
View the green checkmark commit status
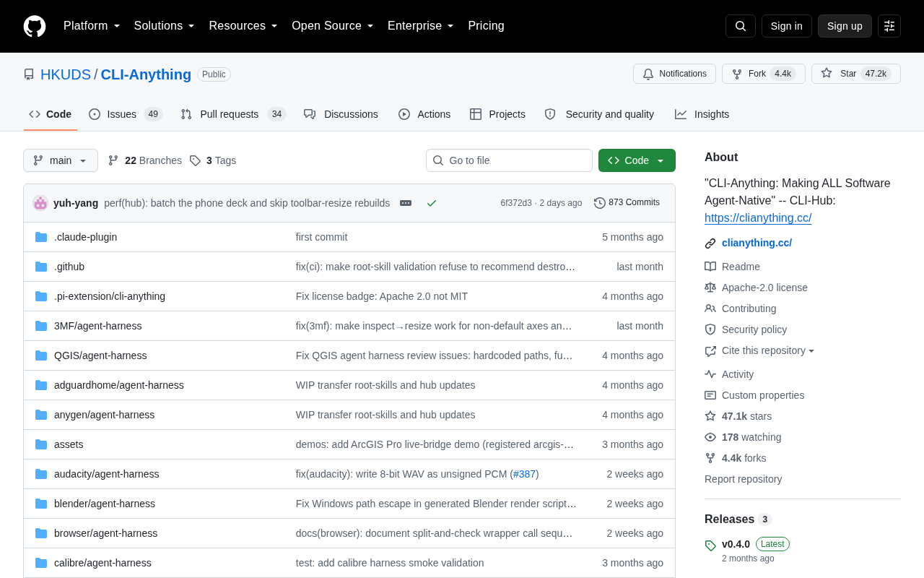coord(432,203)
